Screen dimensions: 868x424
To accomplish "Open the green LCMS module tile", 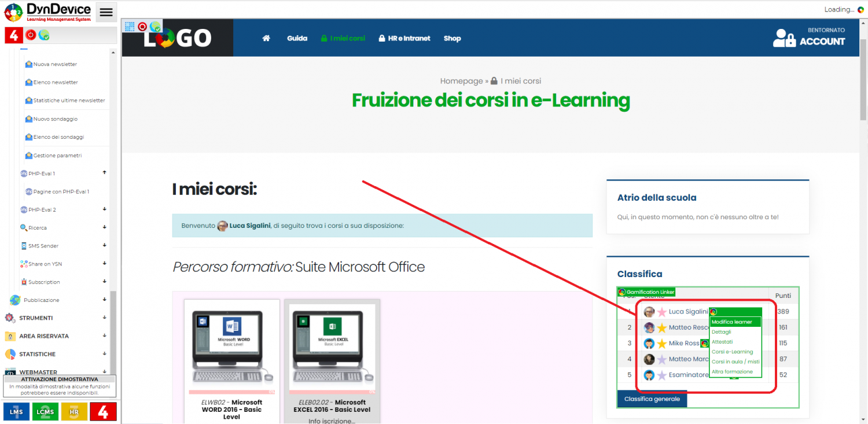I will tap(45, 412).
